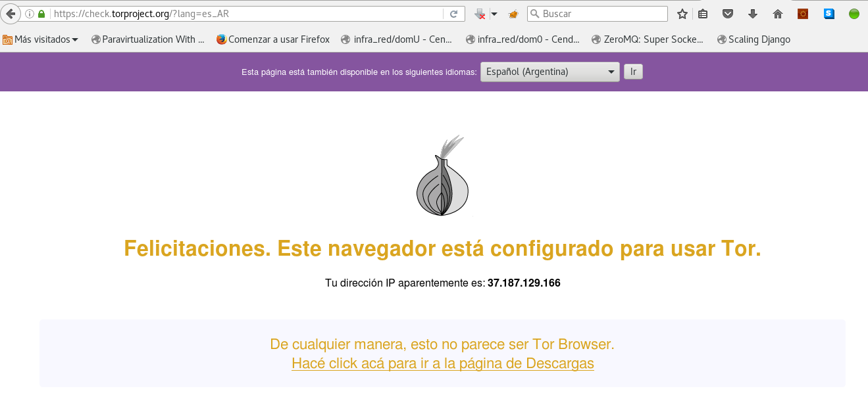Show bookmarks list icon in toolbar
The image size is (868, 399).
pyautogui.click(x=703, y=14)
